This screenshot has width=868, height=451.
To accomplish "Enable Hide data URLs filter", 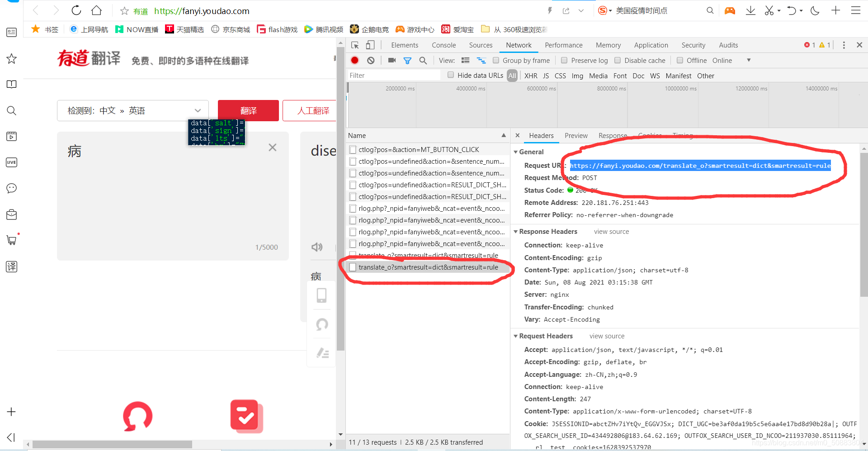I will coord(451,75).
